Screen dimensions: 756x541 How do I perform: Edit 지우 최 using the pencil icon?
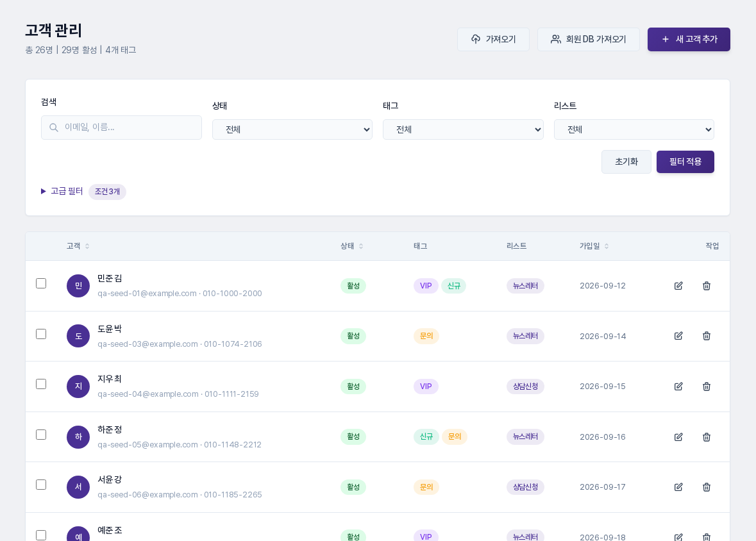pyautogui.click(x=678, y=387)
